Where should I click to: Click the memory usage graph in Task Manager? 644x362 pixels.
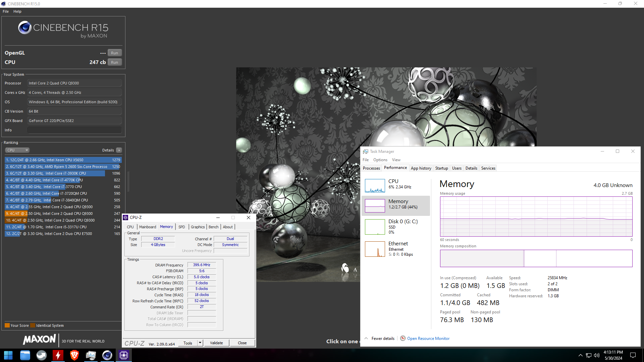click(536, 217)
